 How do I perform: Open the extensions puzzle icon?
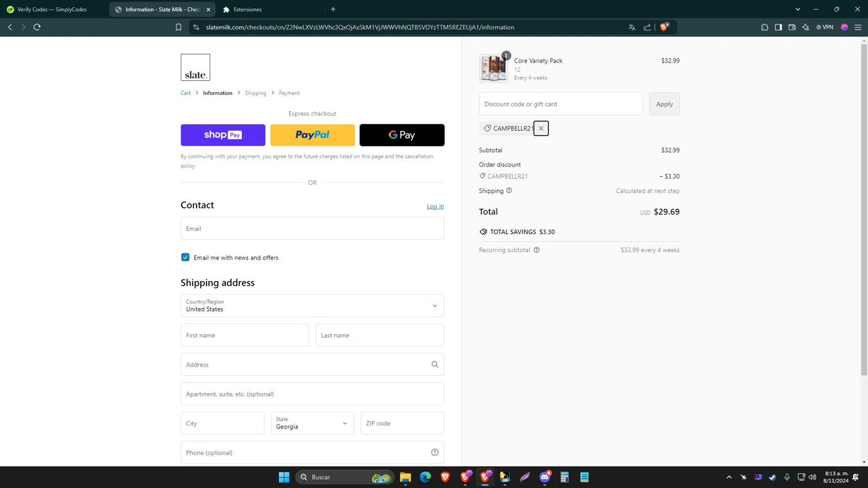(x=764, y=27)
